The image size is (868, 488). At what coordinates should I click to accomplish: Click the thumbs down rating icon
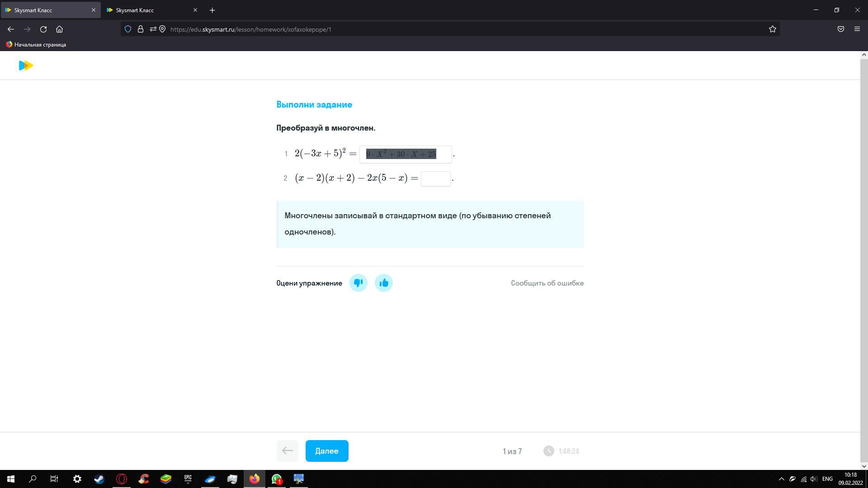coord(358,283)
